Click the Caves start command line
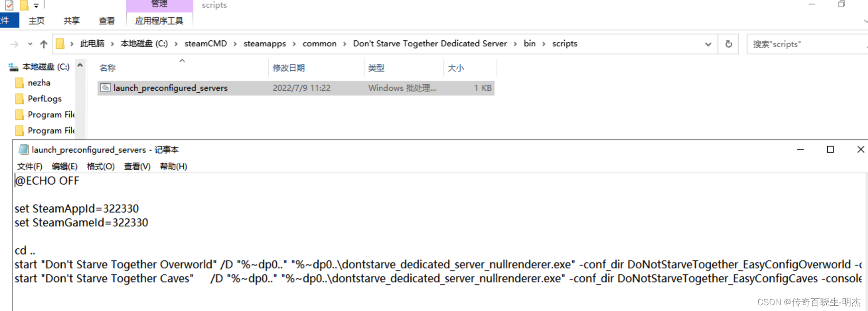 pos(438,279)
